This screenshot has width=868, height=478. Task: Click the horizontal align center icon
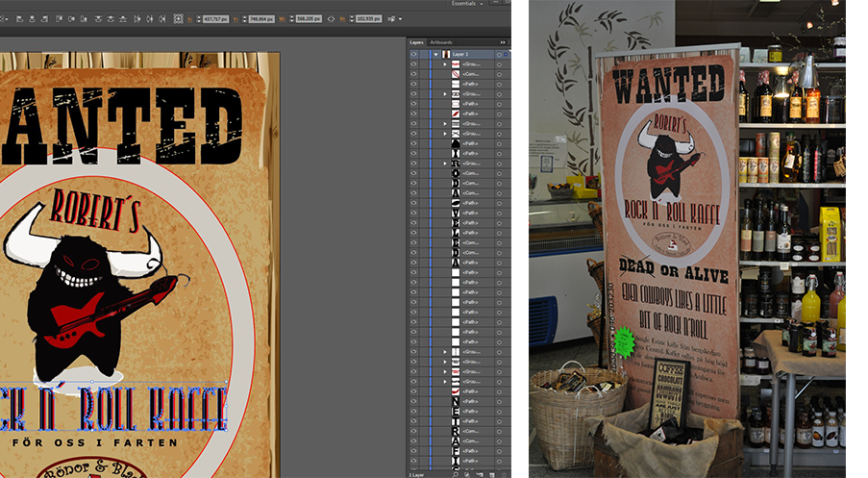[x=32, y=19]
